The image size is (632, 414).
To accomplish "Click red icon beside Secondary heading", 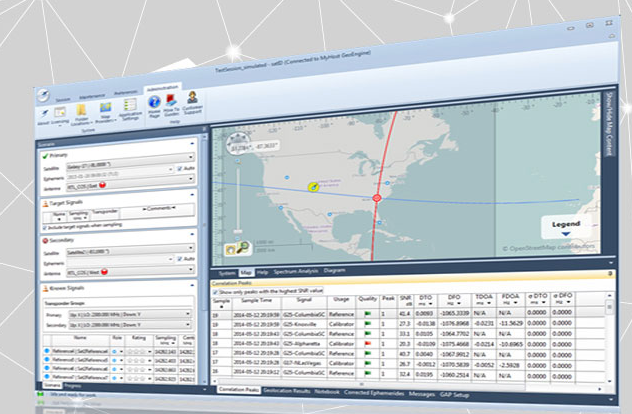I will point(45,241).
